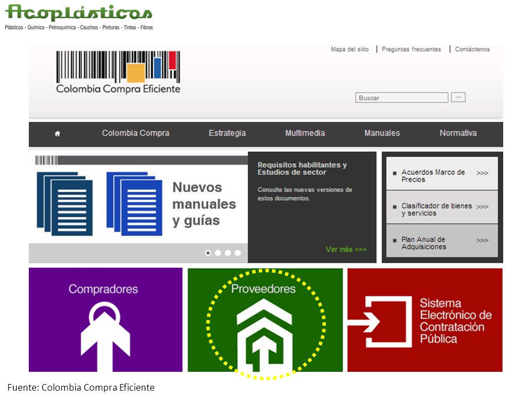Open Preguntas frecuentes link
Viewport: 532px width, 399px height.
coord(411,49)
